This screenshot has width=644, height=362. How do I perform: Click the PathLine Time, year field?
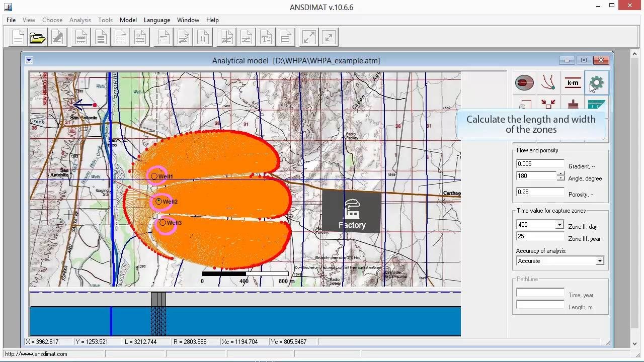[540, 293]
